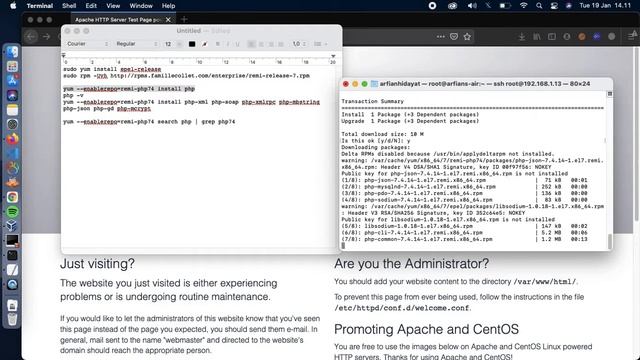Open the text color swatch in TextEdit

pos(192,44)
